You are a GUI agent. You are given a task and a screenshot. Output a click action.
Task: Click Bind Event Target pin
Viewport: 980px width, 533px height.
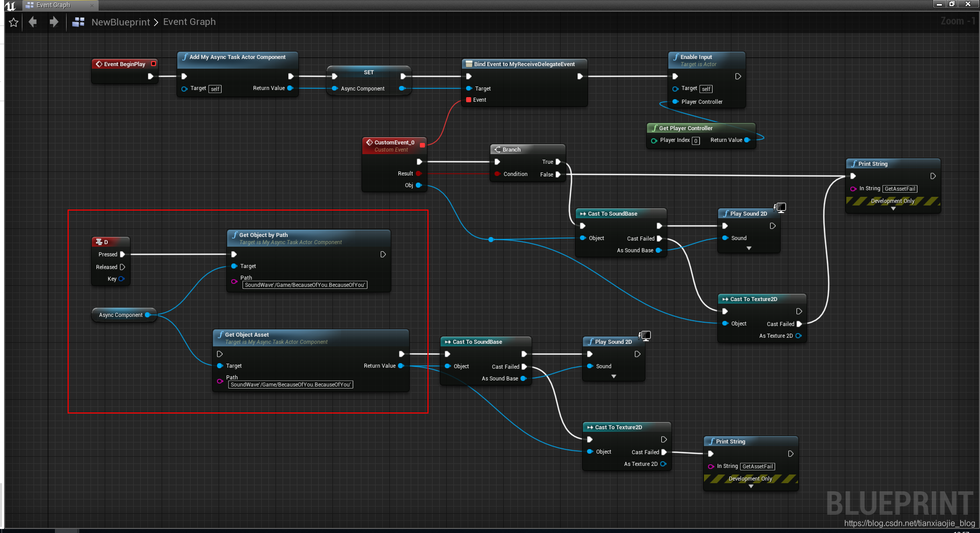469,88
